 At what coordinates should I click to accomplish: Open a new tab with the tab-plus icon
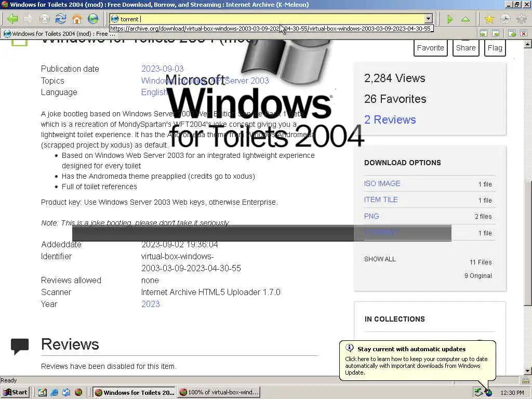click(x=512, y=33)
